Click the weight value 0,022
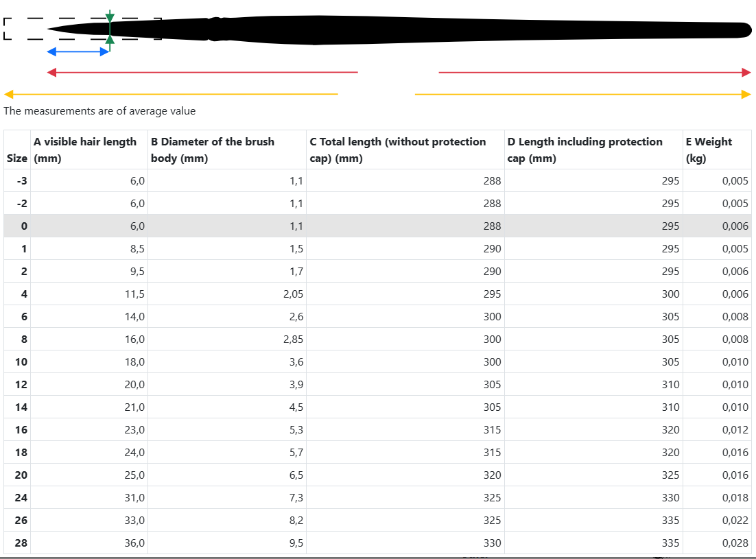 coord(735,521)
